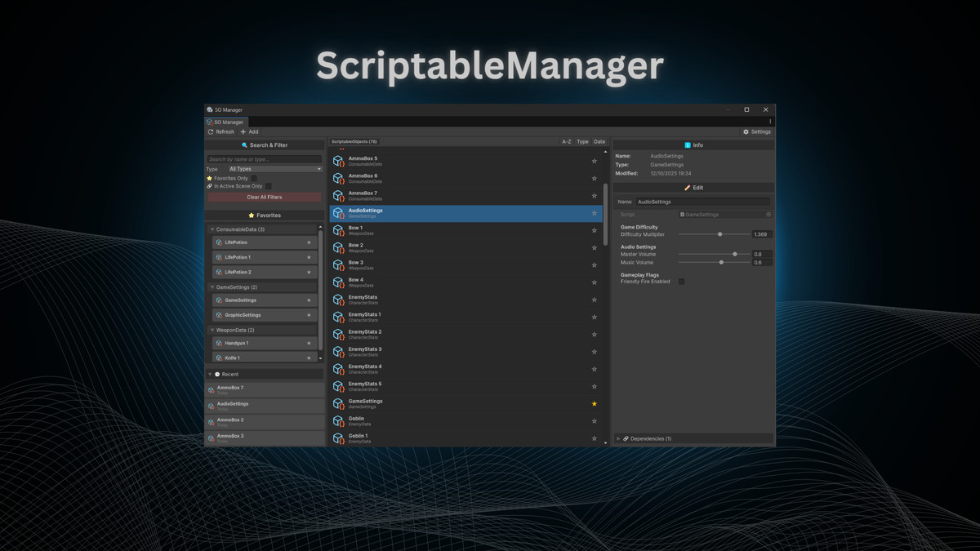Open the Type filter All Types dropdown
Screen dimensions: 980x551
274,169
